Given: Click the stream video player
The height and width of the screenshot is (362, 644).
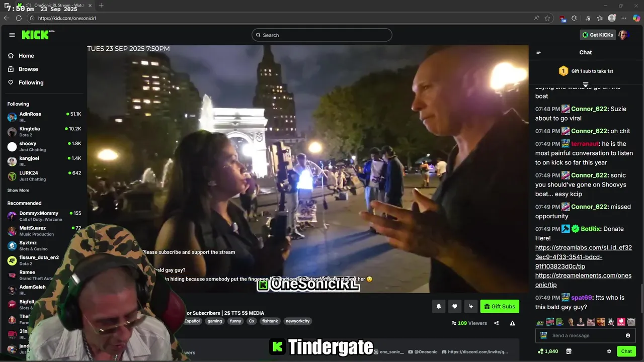Looking at the screenshot, I should pos(308,169).
